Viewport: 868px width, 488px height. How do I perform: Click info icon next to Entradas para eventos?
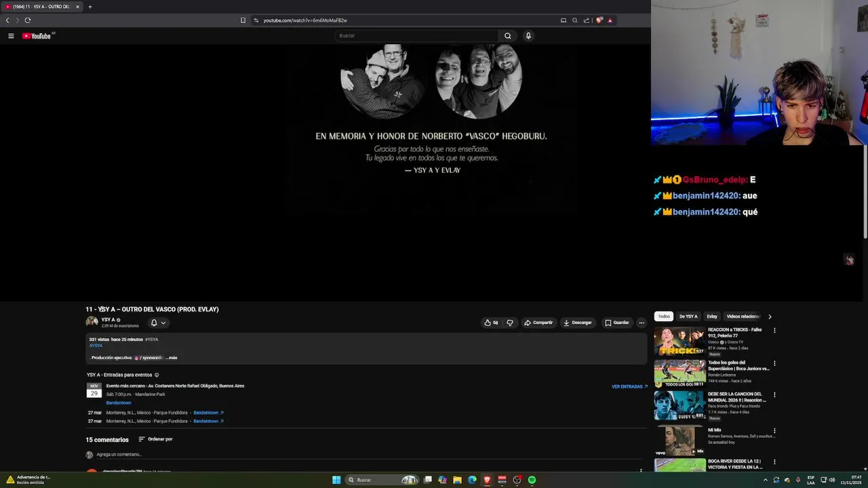(x=157, y=375)
